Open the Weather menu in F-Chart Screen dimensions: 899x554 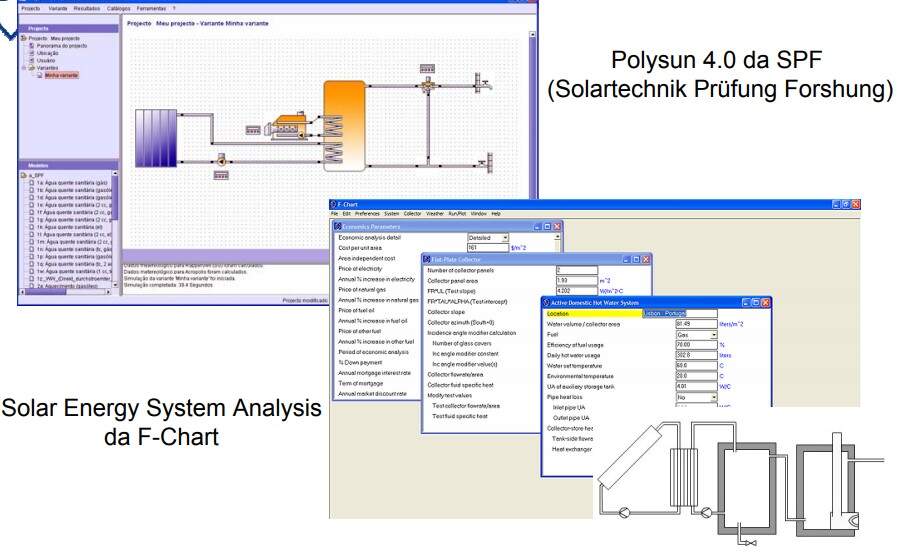point(435,214)
